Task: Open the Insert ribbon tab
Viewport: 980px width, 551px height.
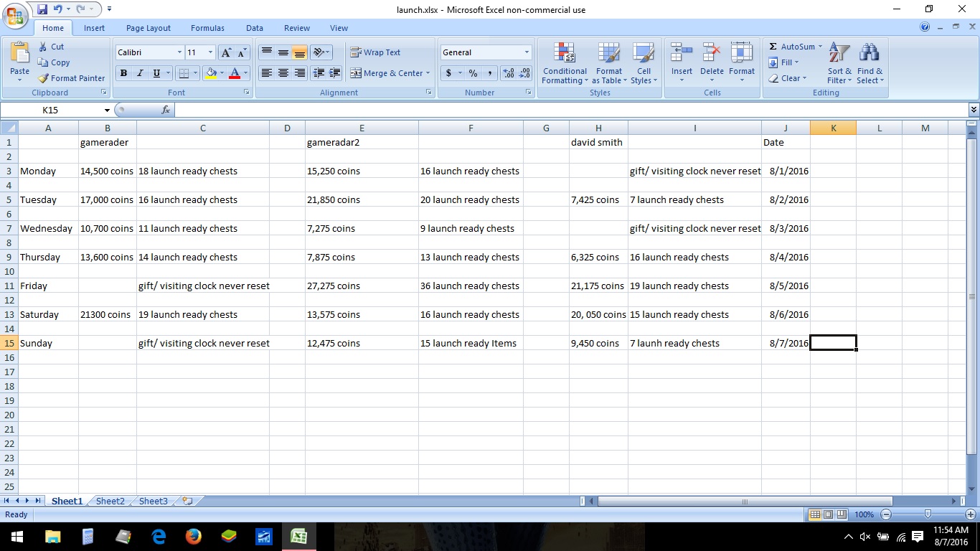Action: [94, 28]
